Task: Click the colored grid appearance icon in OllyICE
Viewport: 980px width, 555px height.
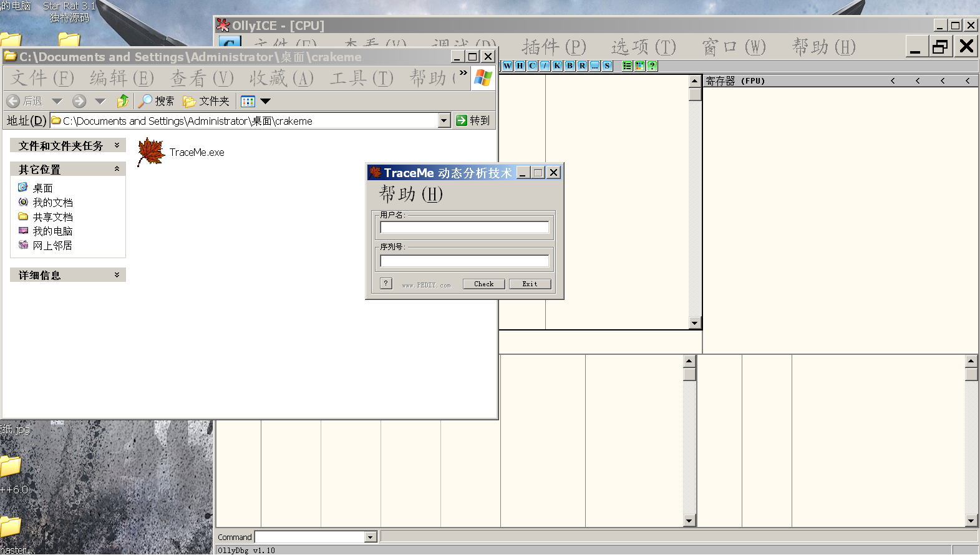Action: pyautogui.click(x=640, y=65)
